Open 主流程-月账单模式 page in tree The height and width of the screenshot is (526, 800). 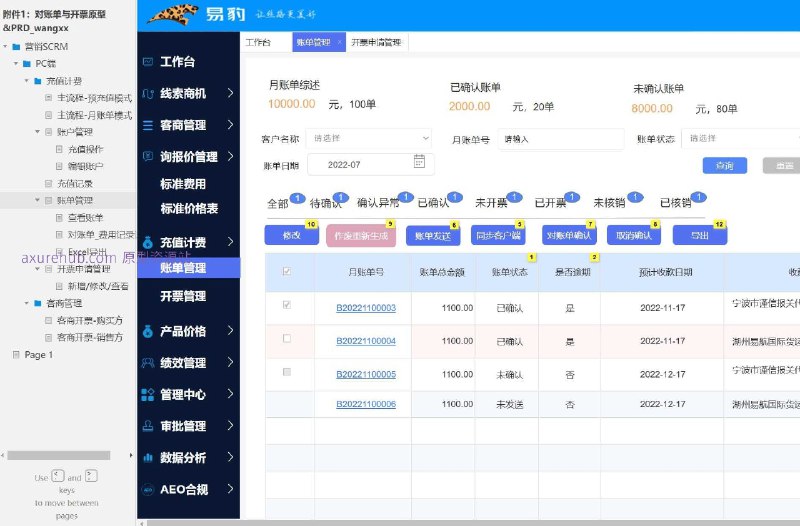94,115
